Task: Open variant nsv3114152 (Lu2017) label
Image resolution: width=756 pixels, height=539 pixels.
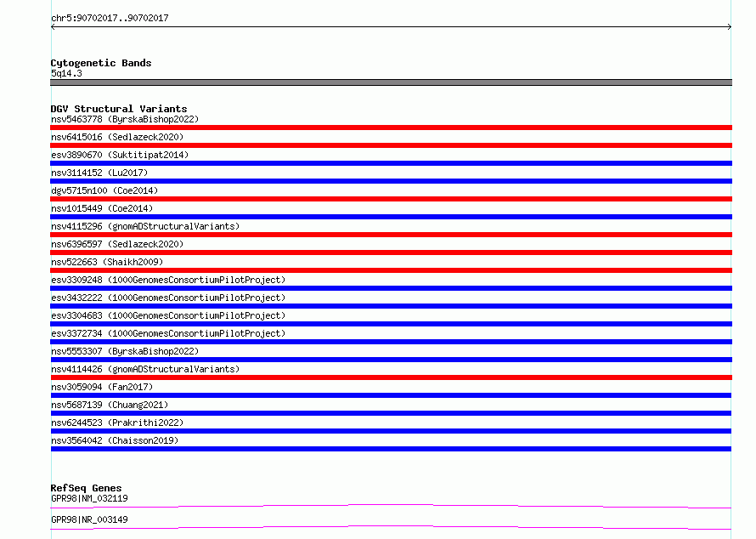Action: tap(99, 173)
